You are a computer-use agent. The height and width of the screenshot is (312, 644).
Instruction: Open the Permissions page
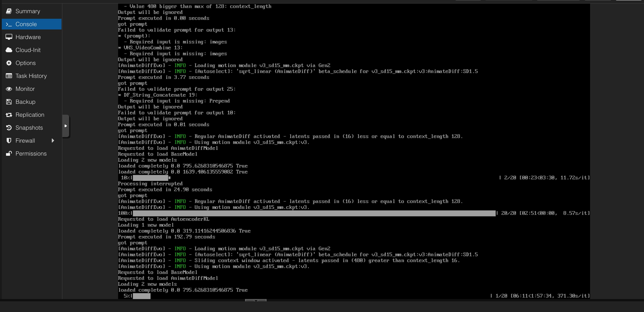(31, 154)
